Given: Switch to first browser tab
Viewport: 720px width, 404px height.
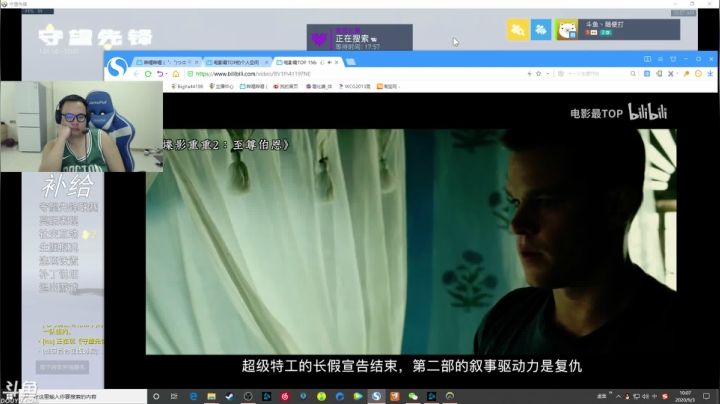Looking at the screenshot, I should 166,62.
